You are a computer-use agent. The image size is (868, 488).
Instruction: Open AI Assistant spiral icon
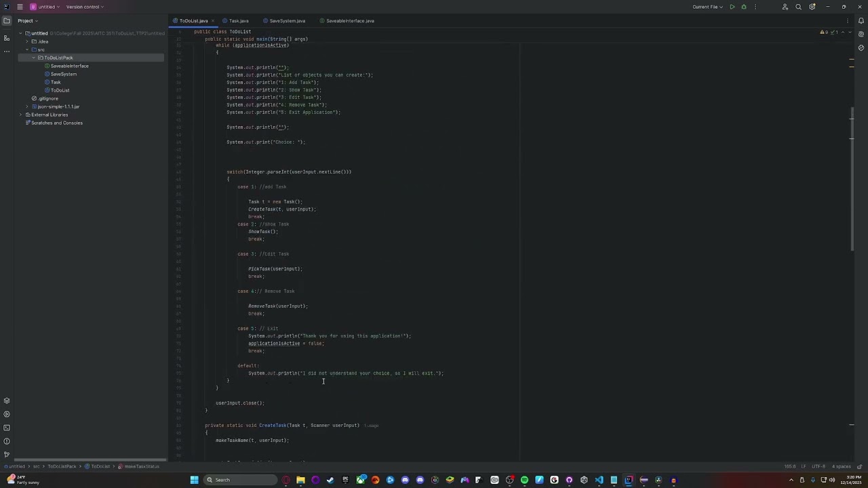861,34
